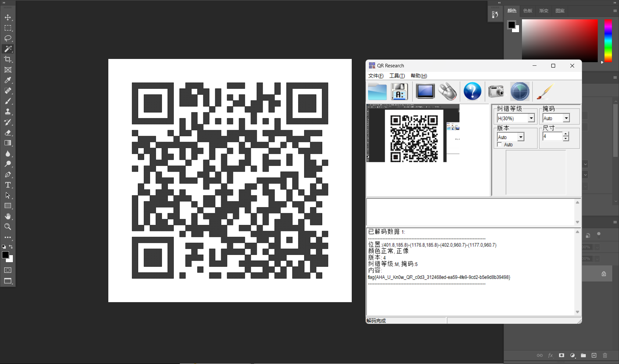Click the QR Research open folder icon
The width and height of the screenshot is (619, 364).
377,92
